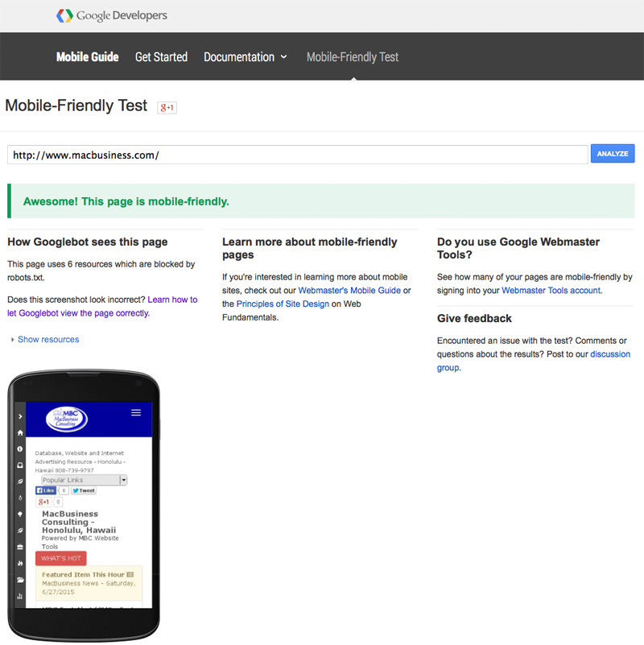Click the red WHAT'S HOT button
Image resolution: width=644 pixels, height=645 pixels.
pos(61,558)
